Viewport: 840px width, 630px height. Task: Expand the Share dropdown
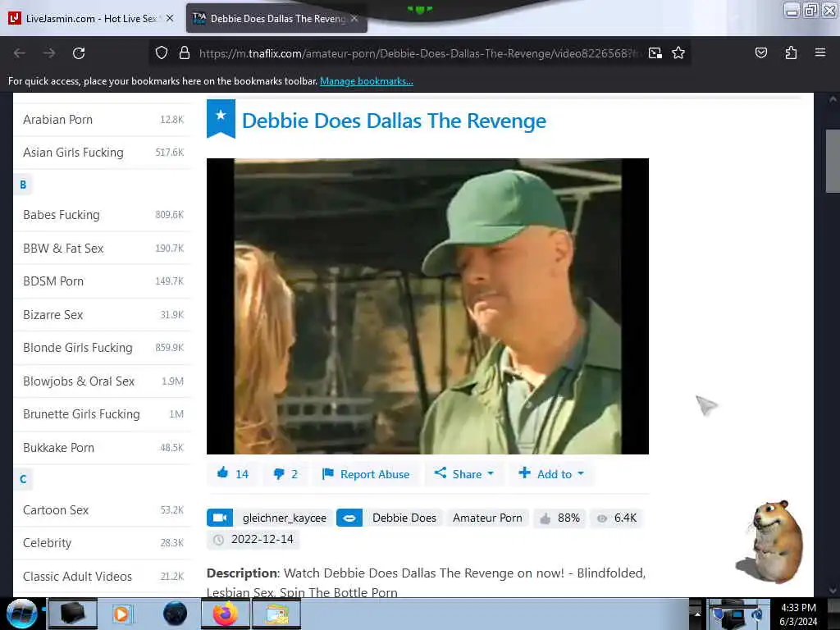(464, 473)
